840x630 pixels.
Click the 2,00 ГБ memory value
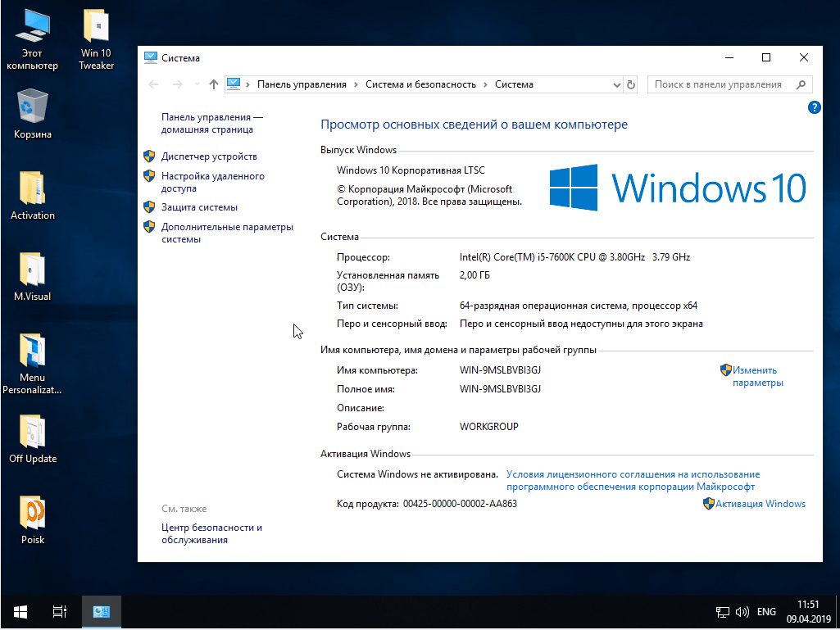tap(474, 275)
